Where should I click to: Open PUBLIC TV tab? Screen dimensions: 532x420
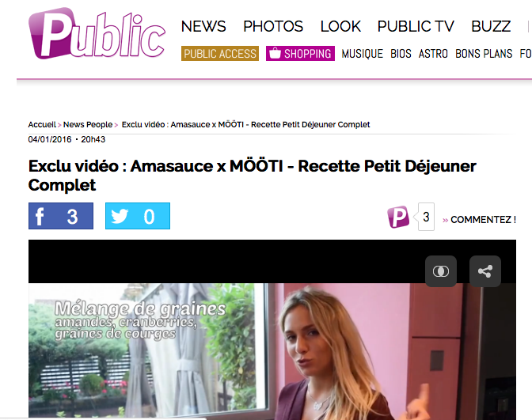tap(416, 26)
